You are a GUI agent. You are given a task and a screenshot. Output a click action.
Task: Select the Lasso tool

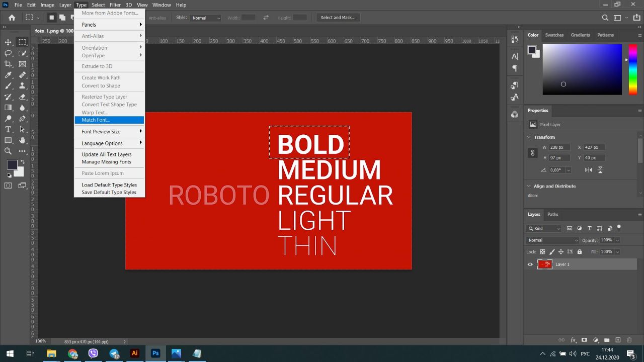coord(8,53)
